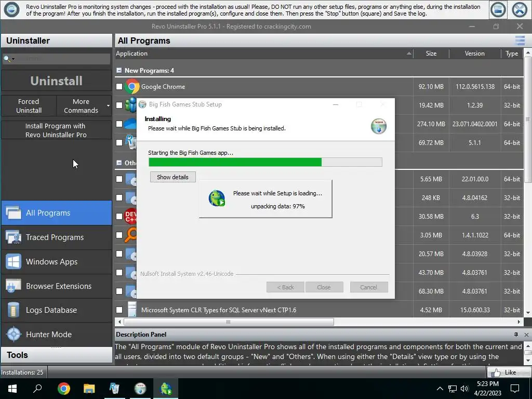Open the Windows Start menu
Viewport: 532px width, 399px height.
click(x=12, y=389)
